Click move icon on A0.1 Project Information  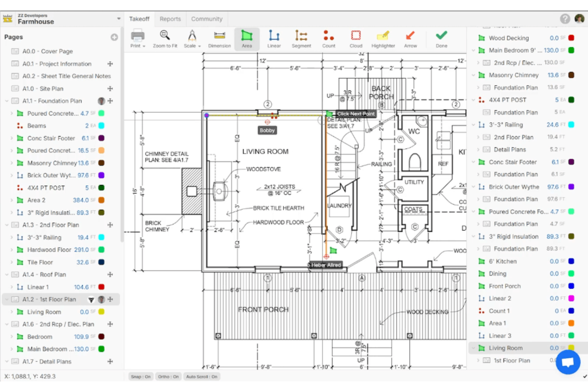coord(110,64)
